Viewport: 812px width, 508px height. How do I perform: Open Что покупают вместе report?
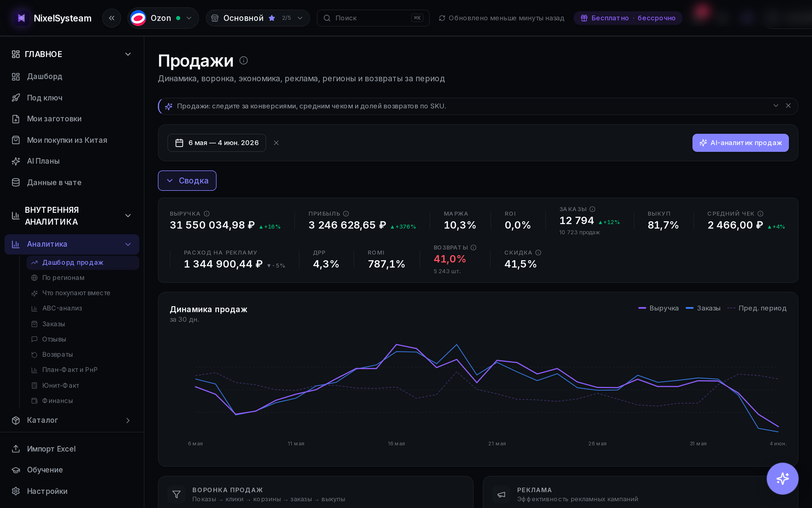tap(83, 293)
